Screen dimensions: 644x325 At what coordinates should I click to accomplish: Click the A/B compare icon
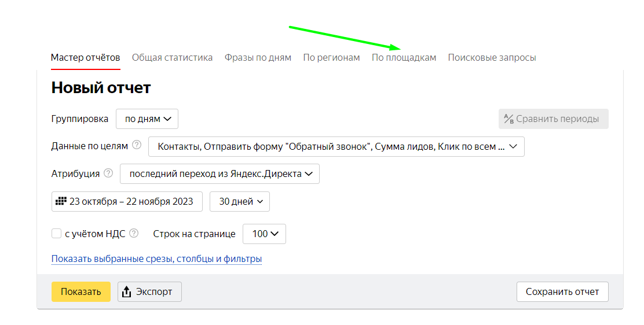(x=509, y=119)
